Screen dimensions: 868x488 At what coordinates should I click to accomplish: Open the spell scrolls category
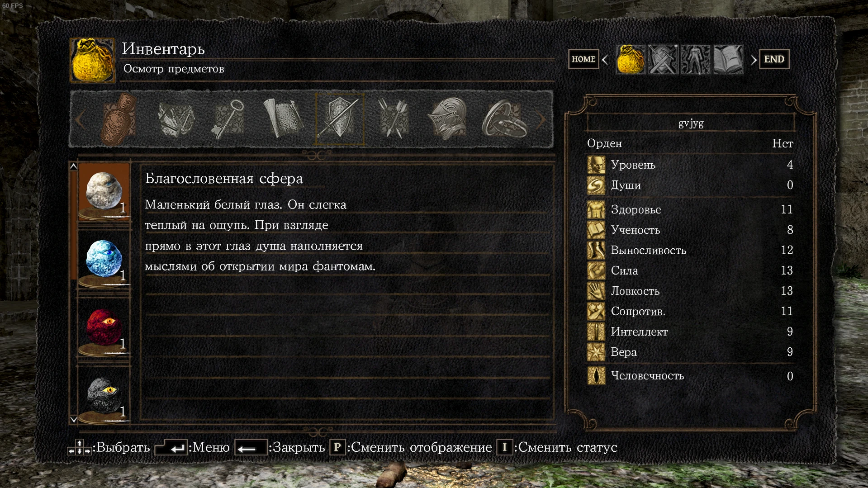283,118
